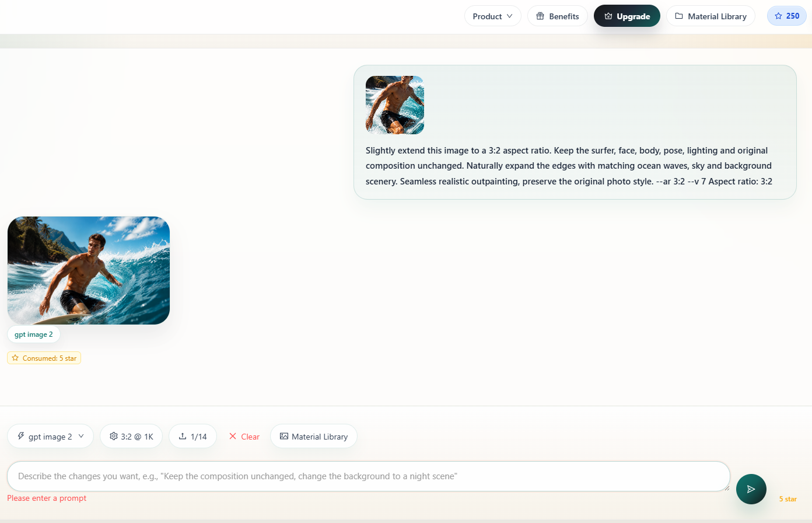
Task: Click the star icon in the Consumed badge
Action: (x=15, y=358)
